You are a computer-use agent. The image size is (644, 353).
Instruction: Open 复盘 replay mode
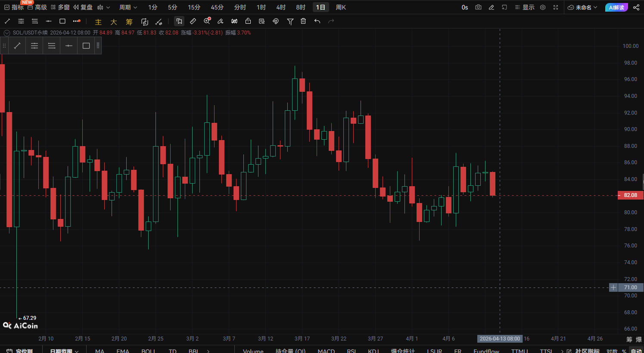(x=83, y=7)
